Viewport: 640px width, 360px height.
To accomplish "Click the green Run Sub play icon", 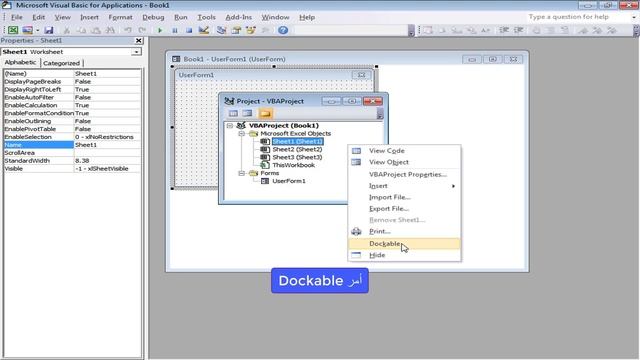I will coord(160,30).
